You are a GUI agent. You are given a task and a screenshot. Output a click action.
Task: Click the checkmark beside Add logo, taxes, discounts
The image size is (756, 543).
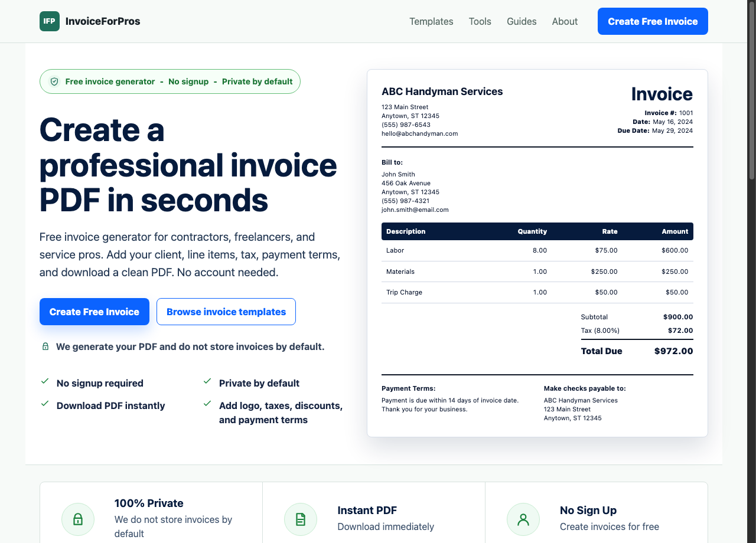coord(207,403)
